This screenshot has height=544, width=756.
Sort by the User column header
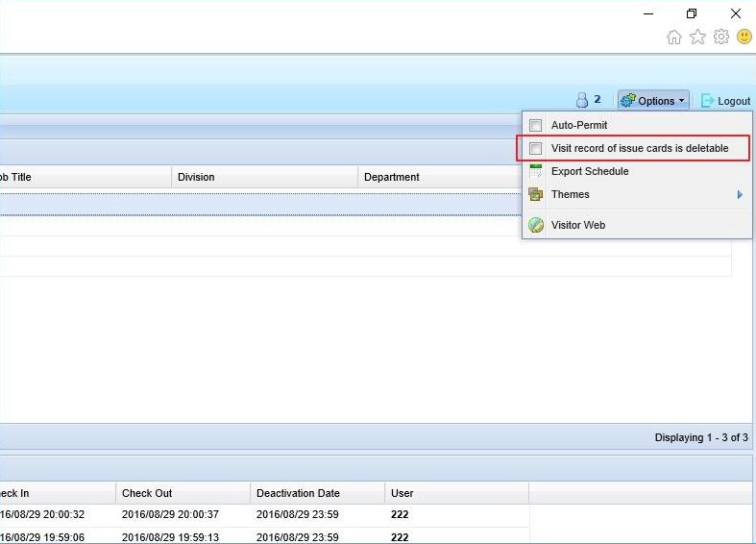tap(456, 493)
